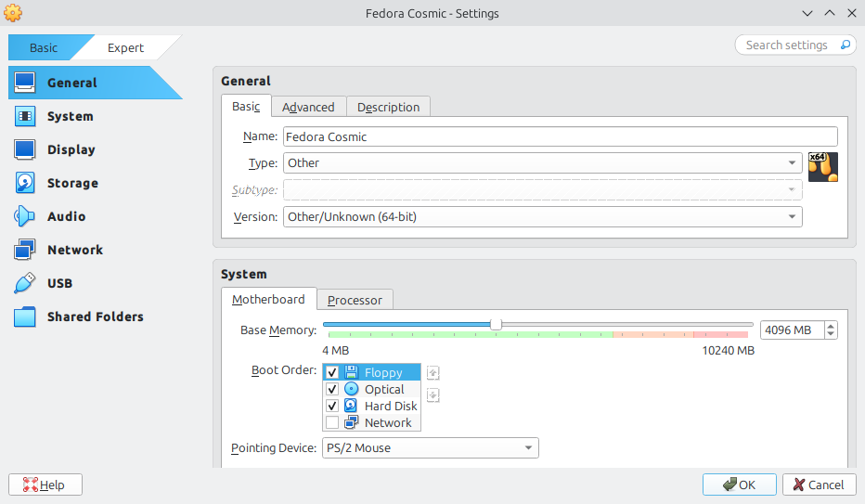Open the Network settings category icon
Image resolution: width=865 pixels, height=504 pixels.
click(x=25, y=250)
